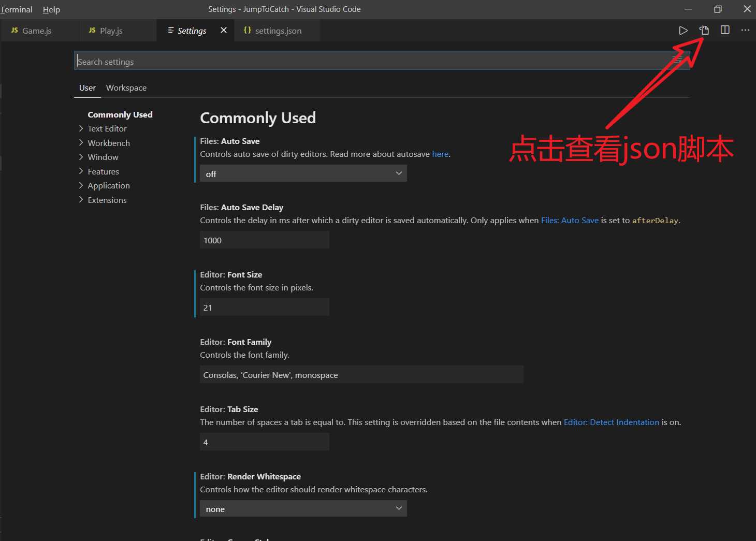Expand the Extensions chevron
This screenshot has height=541, width=756.
81,199
